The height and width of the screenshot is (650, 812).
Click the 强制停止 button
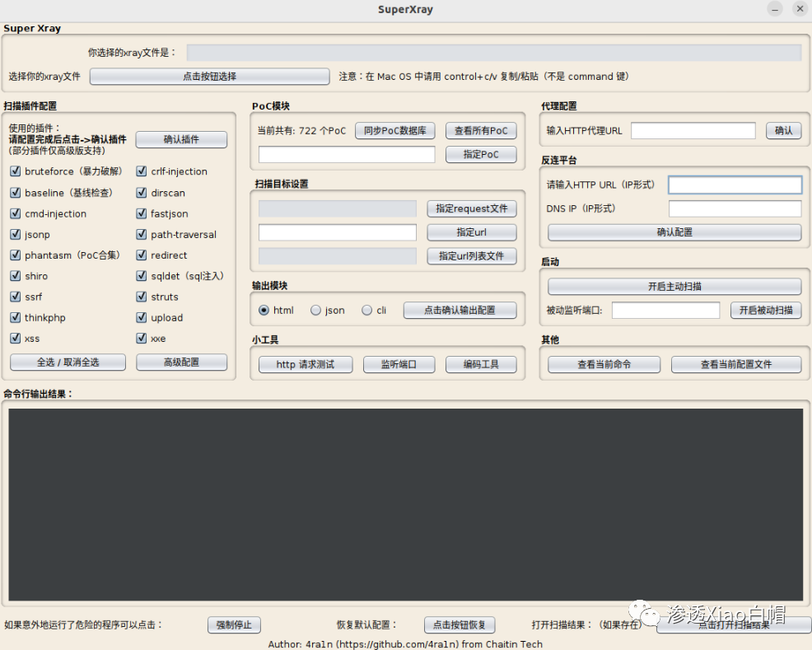point(234,625)
